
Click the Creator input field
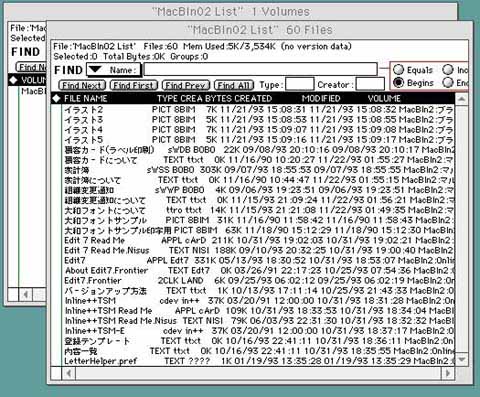[370, 84]
